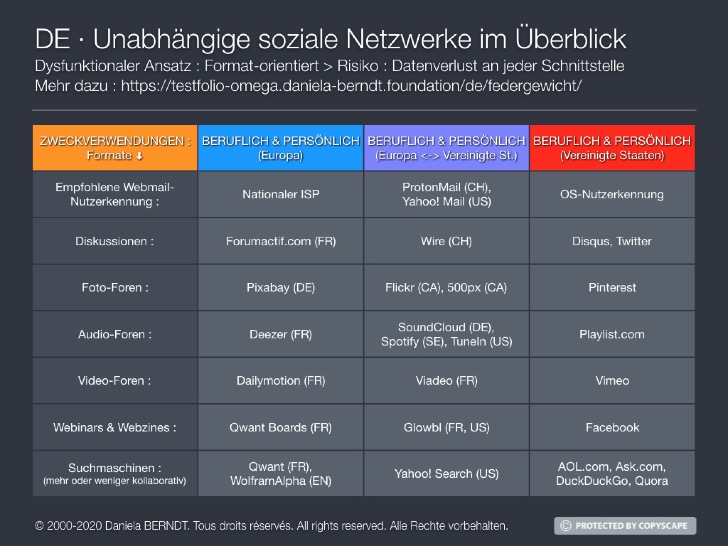Select the orange Zweckverwendungen header cell
This screenshot has height=546, width=728.
(x=115, y=148)
